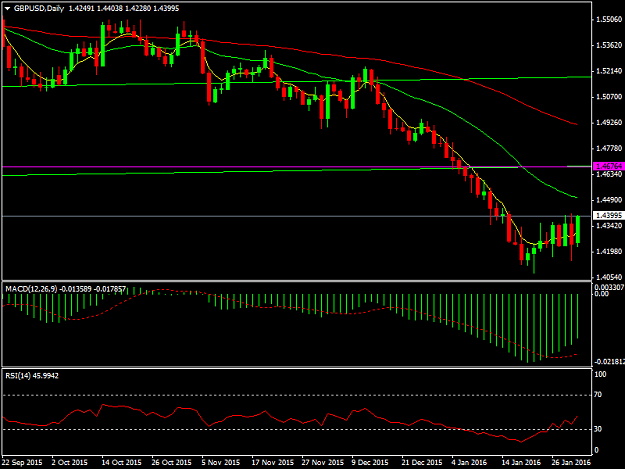Viewport: 625px width, 469px height.
Task: Select the 1.47780 price scale value
Action: pos(609,148)
